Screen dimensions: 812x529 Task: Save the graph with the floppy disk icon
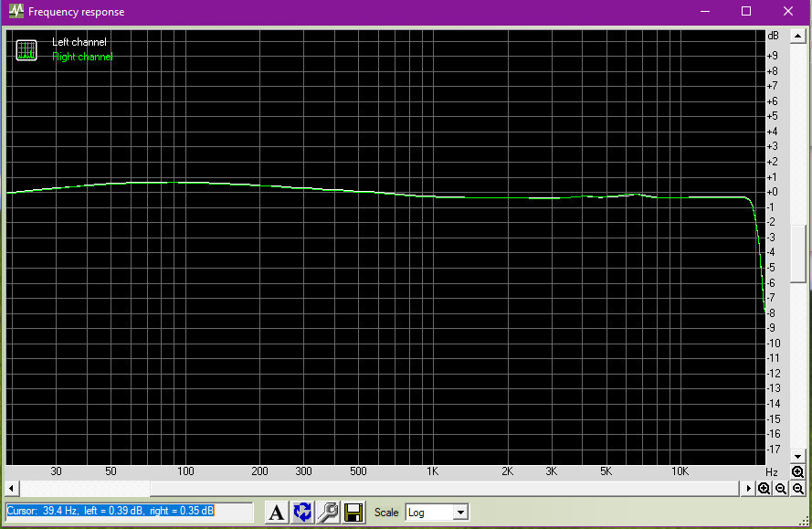click(353, 513)
